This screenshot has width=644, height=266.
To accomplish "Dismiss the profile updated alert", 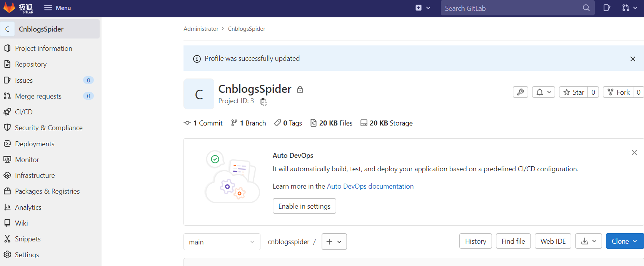I will [633, 59].
